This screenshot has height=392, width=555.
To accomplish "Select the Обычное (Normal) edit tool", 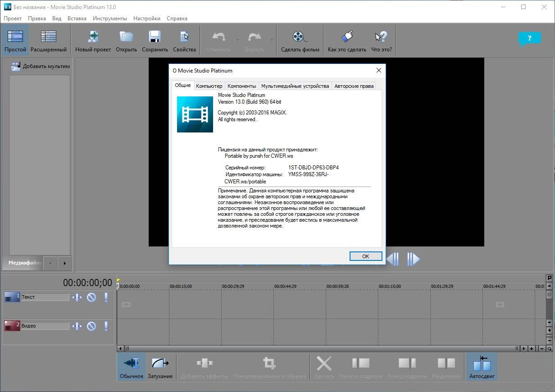I will (132, 367).
